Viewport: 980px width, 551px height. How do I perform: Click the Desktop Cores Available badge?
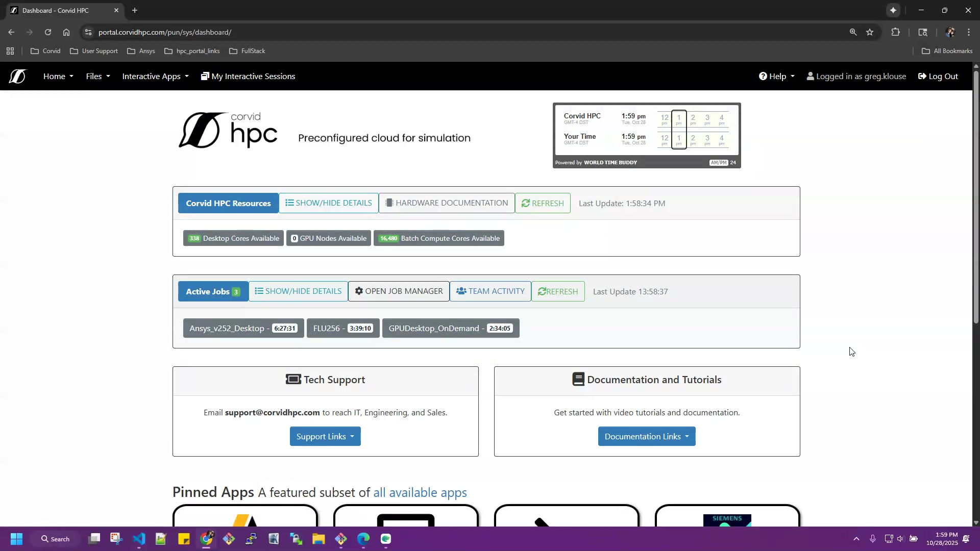(233, 238)
